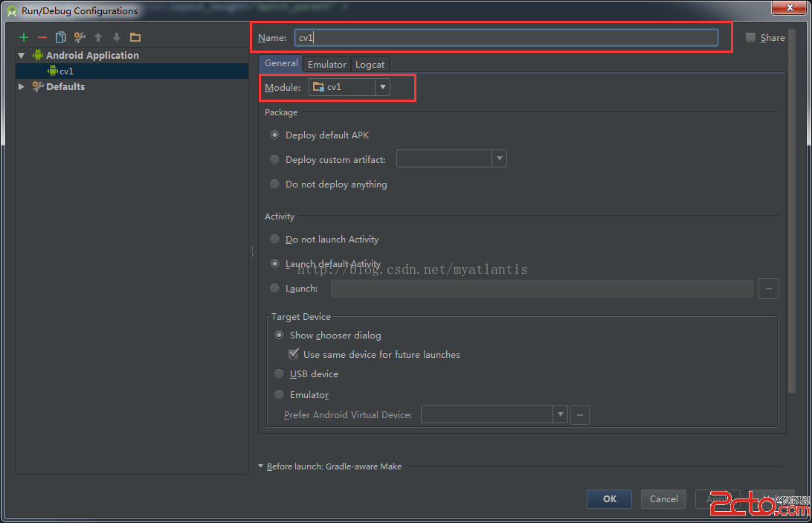Open the edit defaults wrench icon

click(80, 37)
